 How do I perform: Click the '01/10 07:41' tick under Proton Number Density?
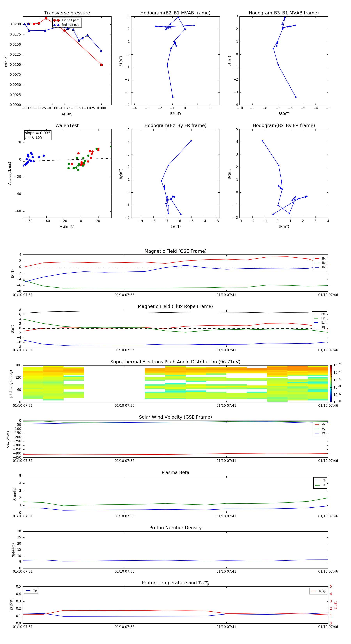click(226, 571)
